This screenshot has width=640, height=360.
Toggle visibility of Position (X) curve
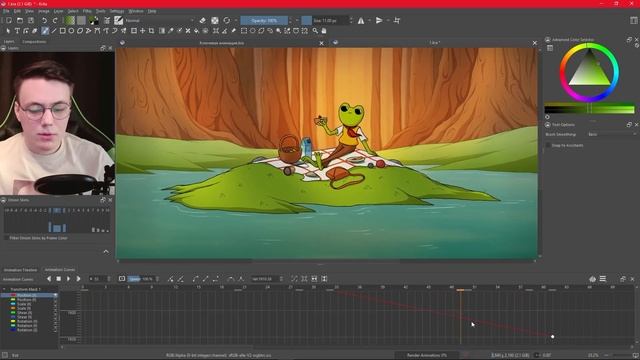point(55,295)
